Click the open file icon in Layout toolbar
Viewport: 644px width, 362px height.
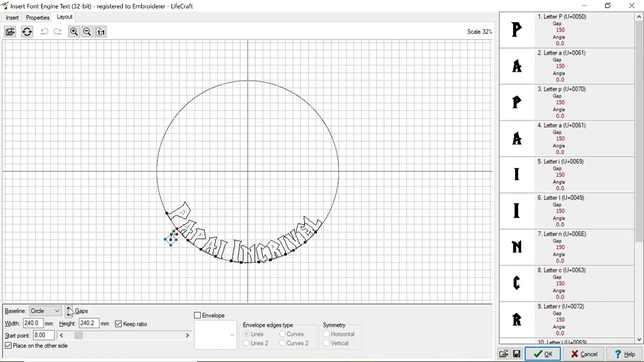point(10,32)
